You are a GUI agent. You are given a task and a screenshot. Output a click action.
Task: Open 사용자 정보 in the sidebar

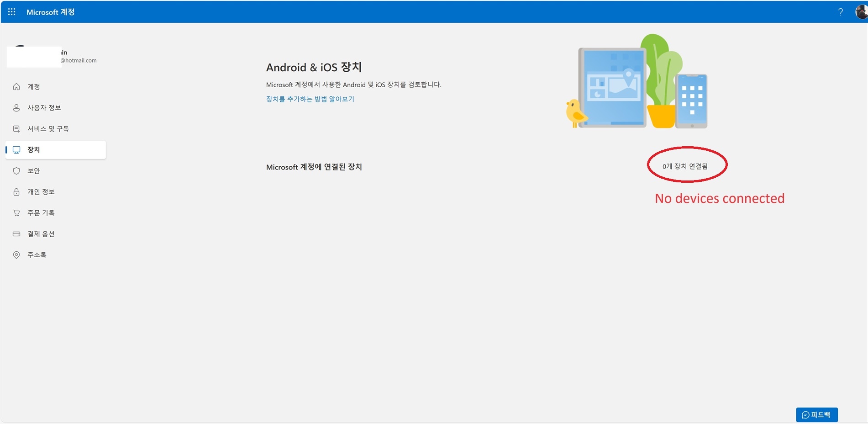tap(56, 108)
